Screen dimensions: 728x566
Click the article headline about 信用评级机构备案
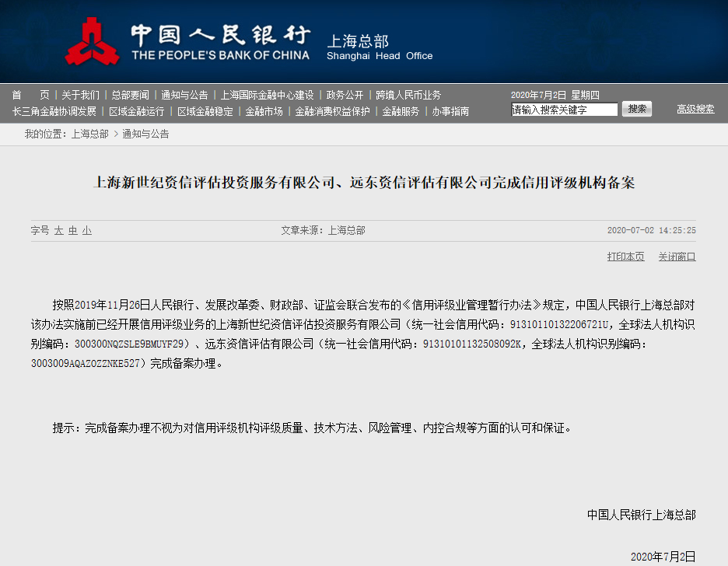coord(364,183)
